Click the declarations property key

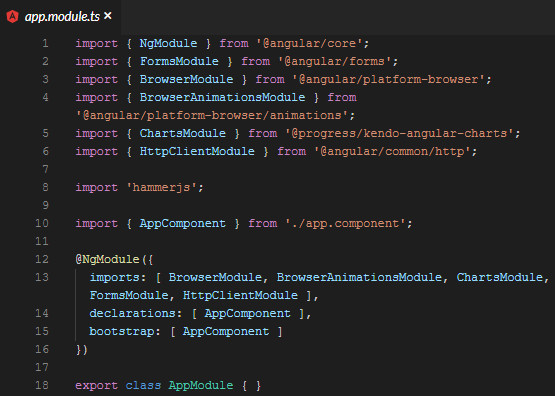click(x=132, y=314)
